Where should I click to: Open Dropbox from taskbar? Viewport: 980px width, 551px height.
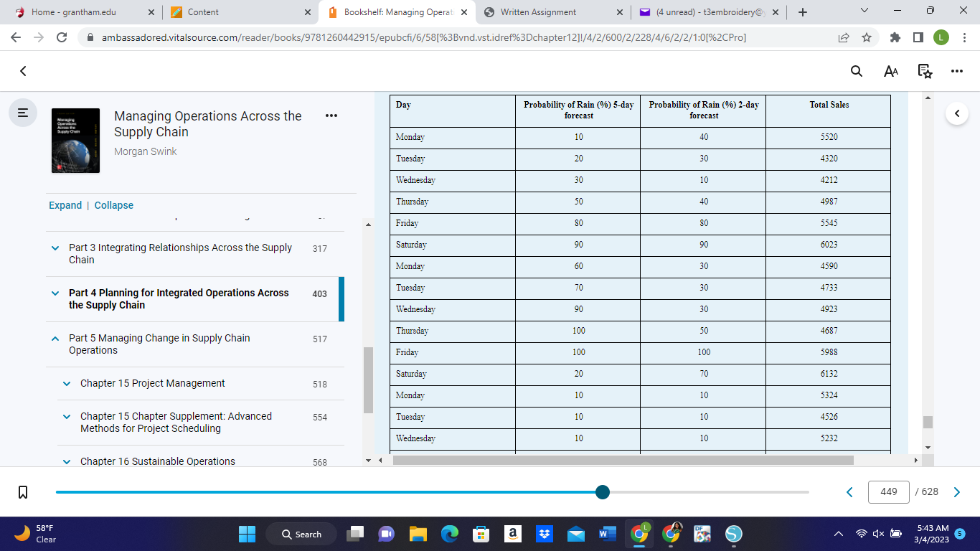pyautogui.click(x=544, y=534)
